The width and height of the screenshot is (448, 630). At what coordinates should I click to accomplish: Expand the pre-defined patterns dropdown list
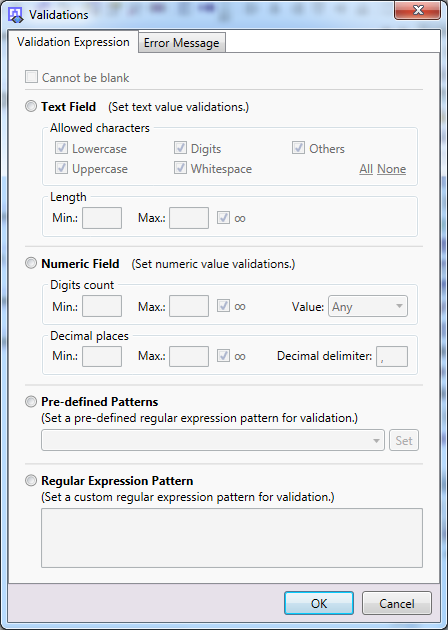tap(213, 440)
